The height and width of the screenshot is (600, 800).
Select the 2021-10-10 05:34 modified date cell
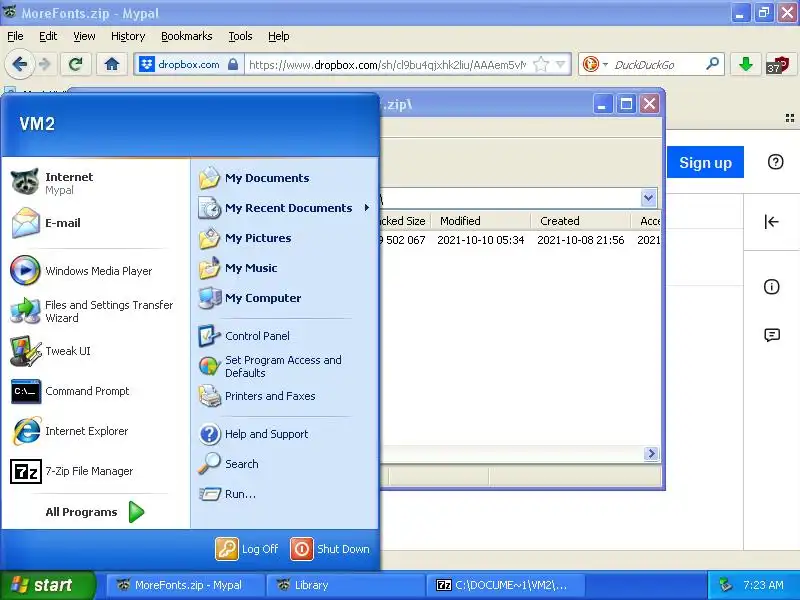(481, 240)
